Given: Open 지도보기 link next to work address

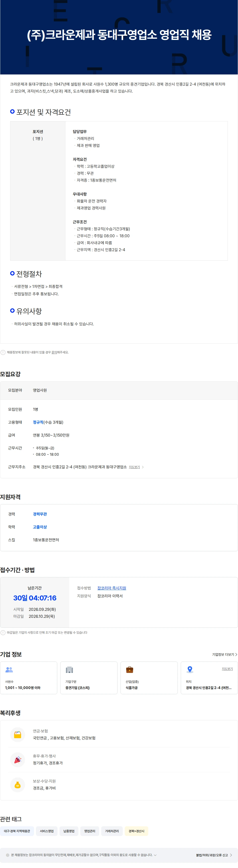Looking at the screenshot, I should 134,467.
